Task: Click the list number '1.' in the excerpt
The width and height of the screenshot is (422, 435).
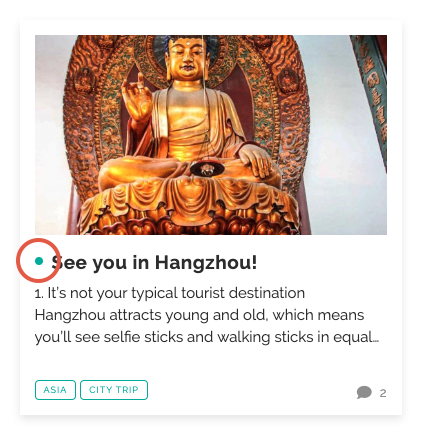Action: [39, 294]
